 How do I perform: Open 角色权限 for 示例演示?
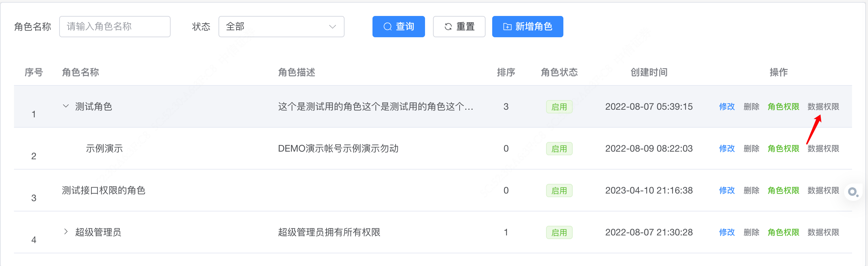(x=783, y=149)
